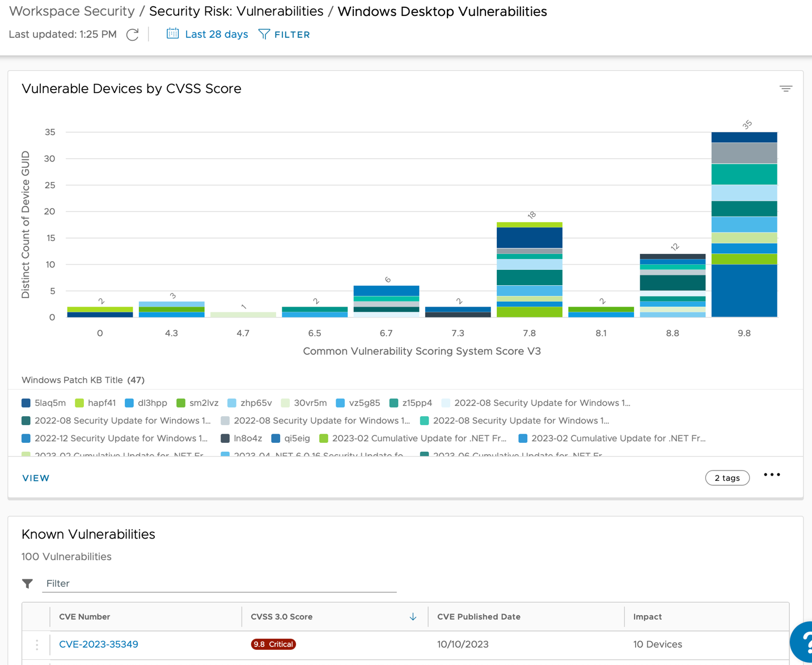Open the three-dot more options menu
The height and width of the screenshot is (665, 812).
[772, 475]
